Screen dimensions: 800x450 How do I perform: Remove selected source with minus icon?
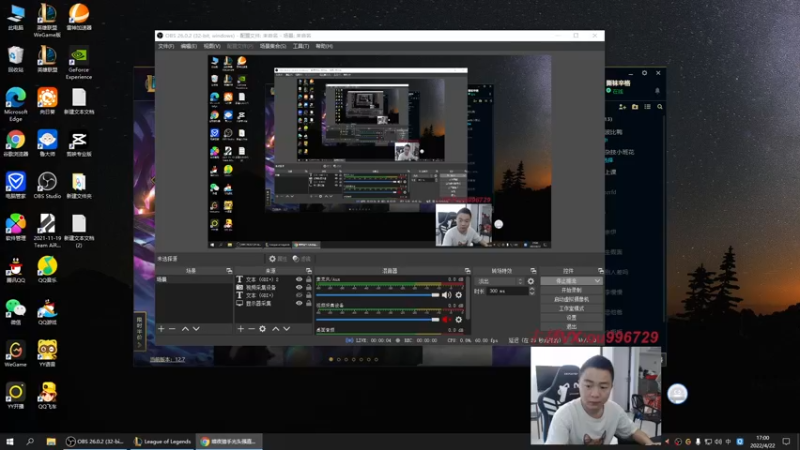coord(252,329)
